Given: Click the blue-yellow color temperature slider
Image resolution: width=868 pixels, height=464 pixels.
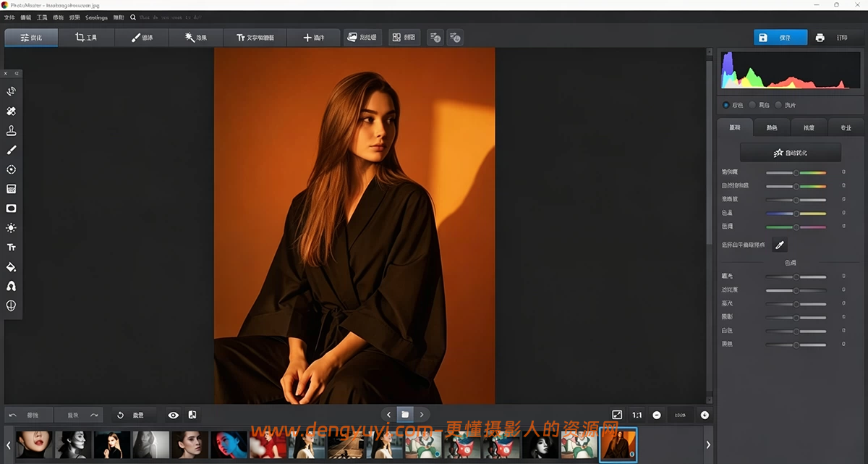Looking at the screenshot, I should (796, 214).
